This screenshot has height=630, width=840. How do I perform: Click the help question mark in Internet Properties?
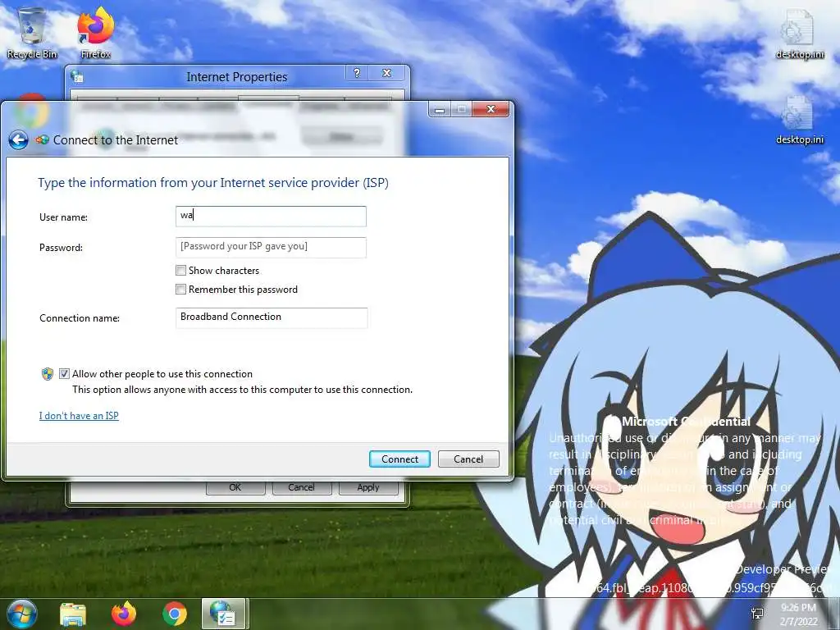[x=357, y=73]
